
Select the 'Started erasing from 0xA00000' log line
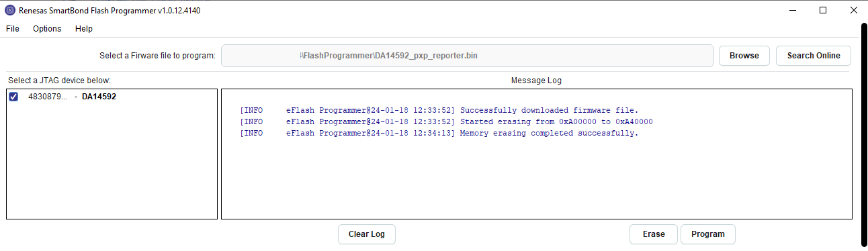[x=446, y=121]
